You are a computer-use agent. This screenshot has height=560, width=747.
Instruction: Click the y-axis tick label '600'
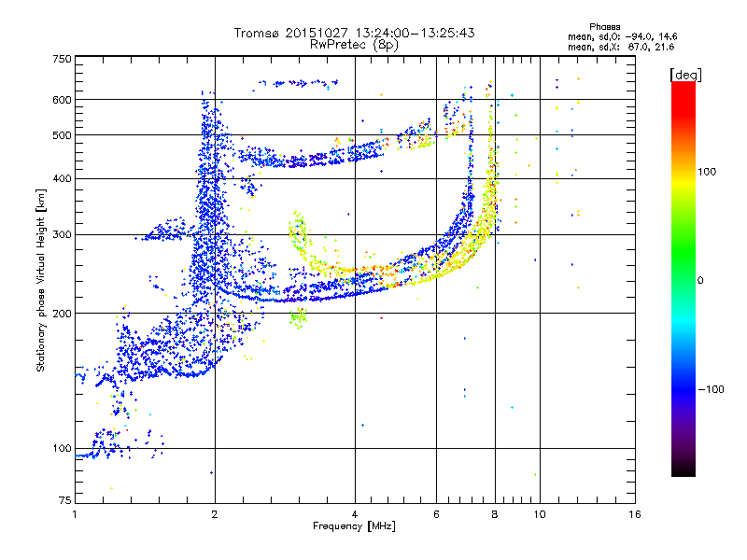tap(63, 100)
